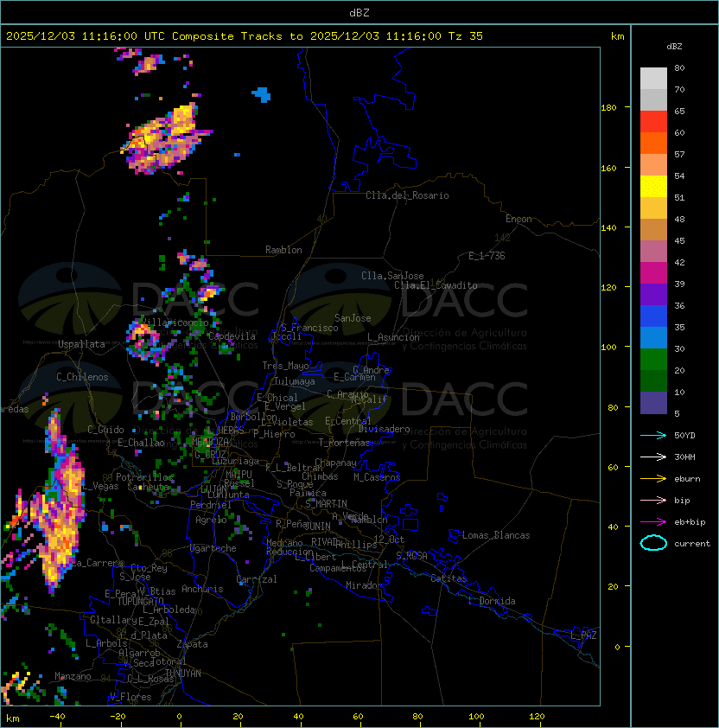Viewport: 719px width, 728px height.
Task: Click the 'Tulumaya' map label
Action: [x=295, y=381]
